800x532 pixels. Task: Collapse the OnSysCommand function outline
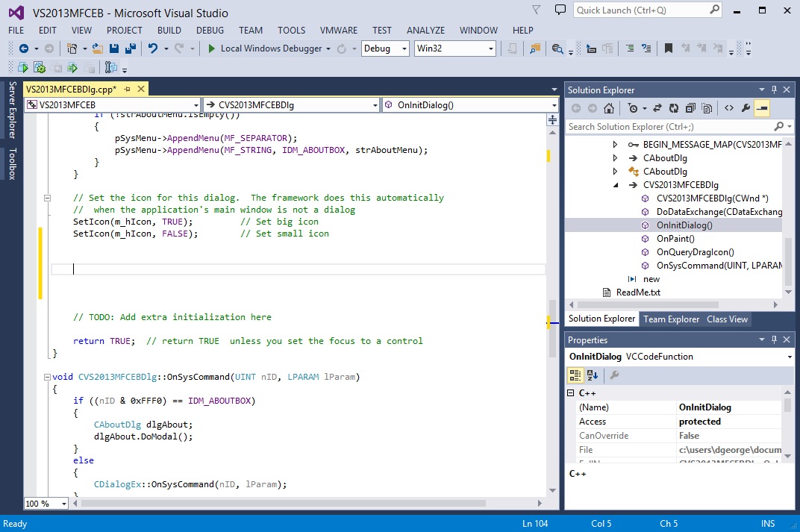47,377
